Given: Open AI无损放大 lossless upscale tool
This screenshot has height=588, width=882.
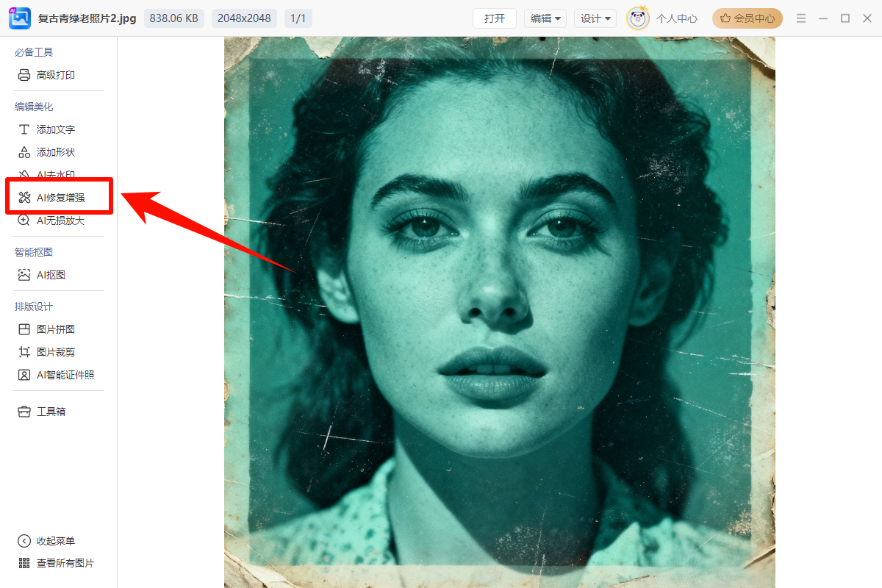Looking at the screenshot, I should point(60,220).
